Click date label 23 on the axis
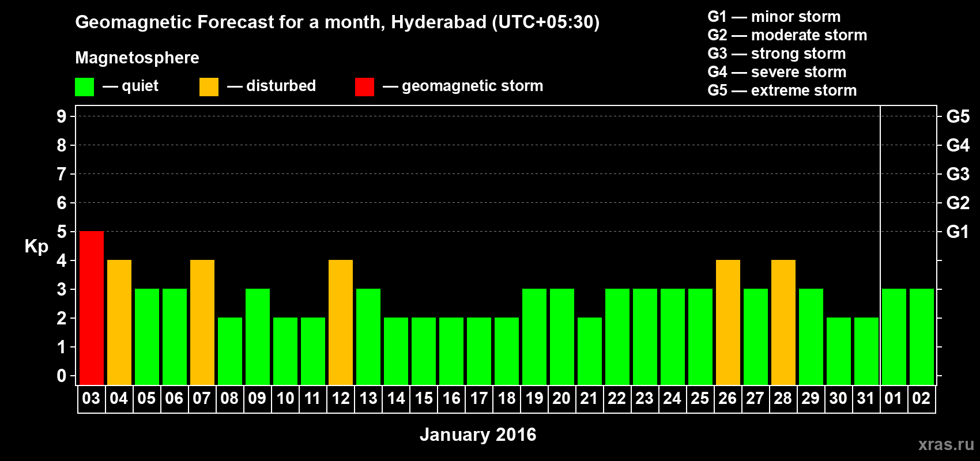 tap(644, 399)
